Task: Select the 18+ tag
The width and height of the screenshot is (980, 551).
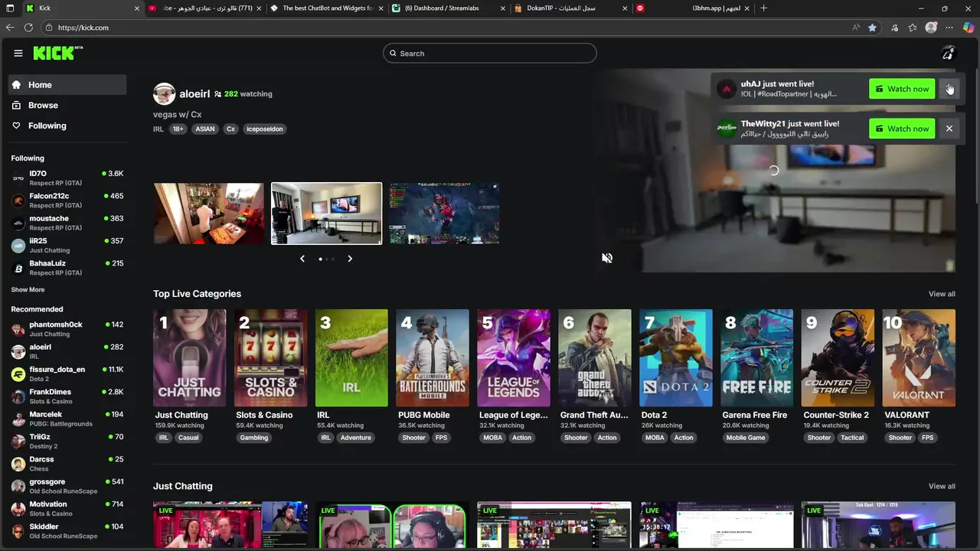Action: (178, 129)
